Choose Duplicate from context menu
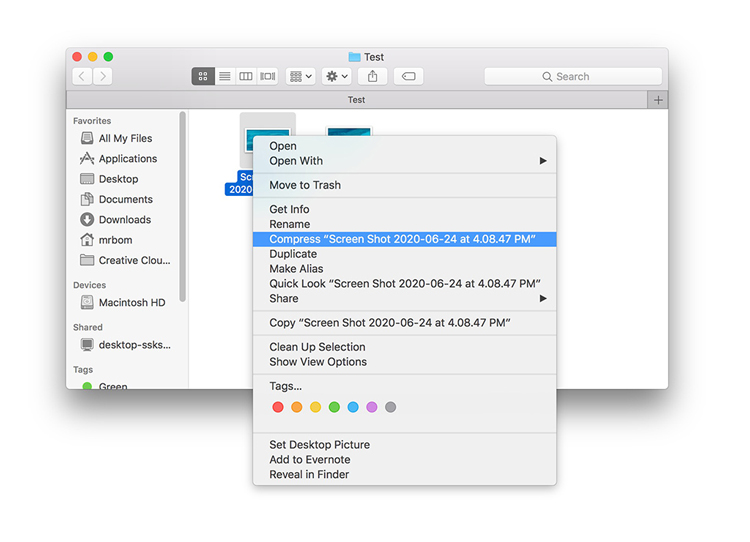 [x=404, y=254]
